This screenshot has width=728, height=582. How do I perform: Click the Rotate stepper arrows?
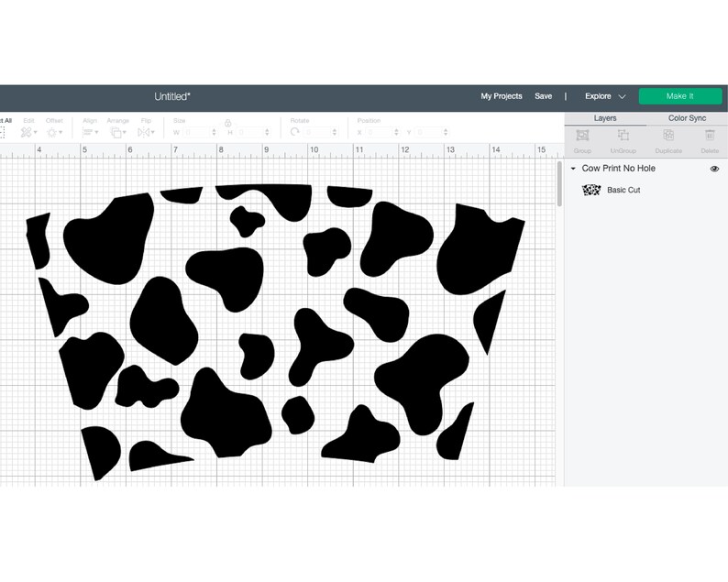pos(335,132)
